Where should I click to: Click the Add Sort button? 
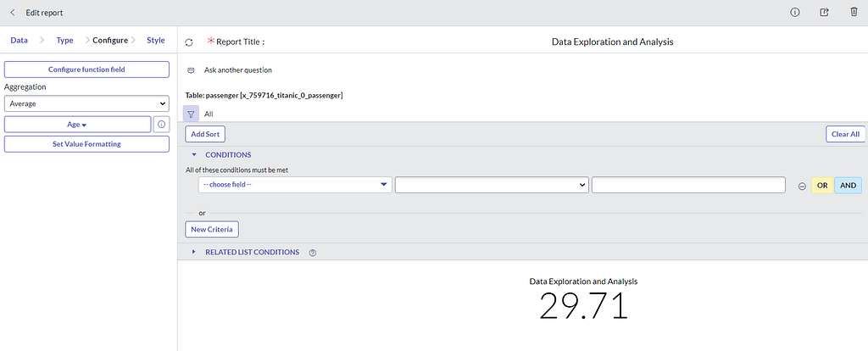(x=205, y=134)
